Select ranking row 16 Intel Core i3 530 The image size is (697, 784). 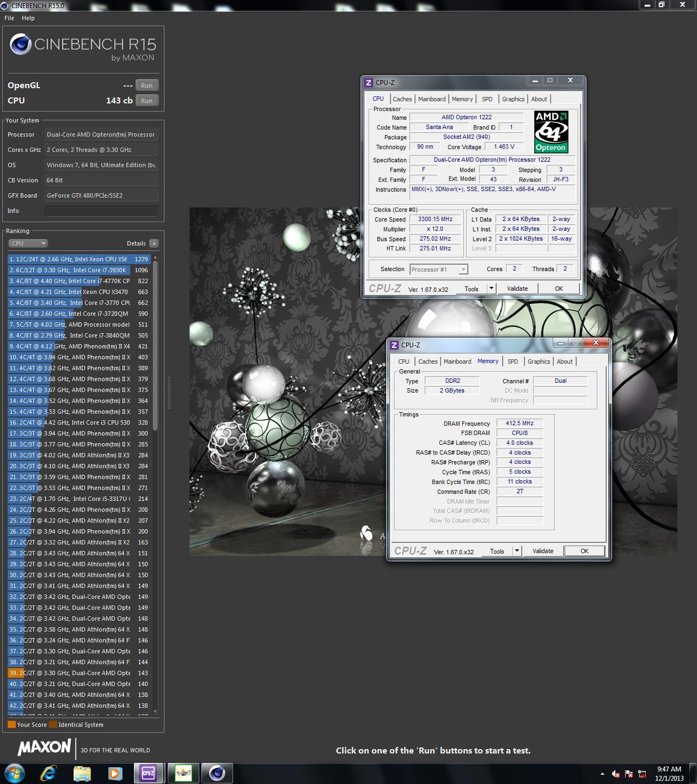[79, 422]
